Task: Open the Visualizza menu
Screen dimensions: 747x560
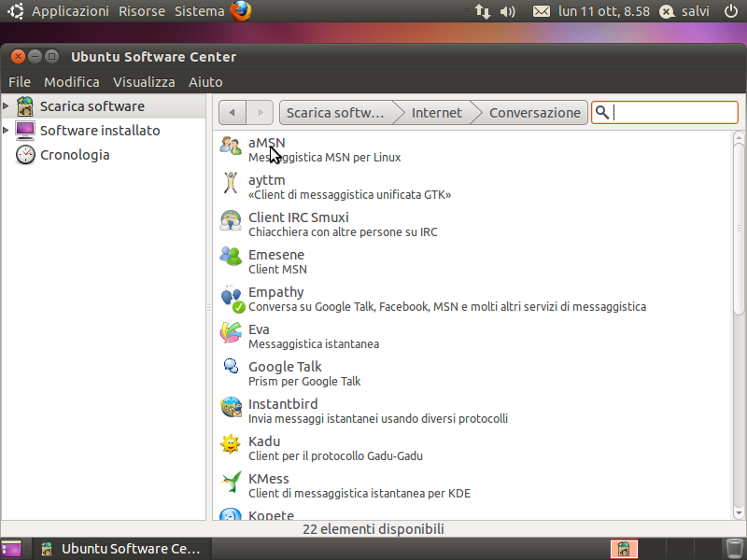Action: point(144,82)
